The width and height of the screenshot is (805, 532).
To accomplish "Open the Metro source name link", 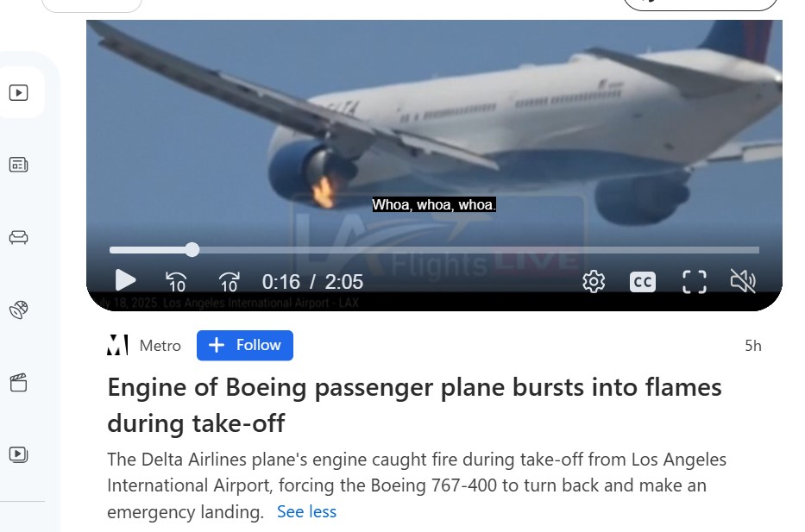I will point(160,345).
